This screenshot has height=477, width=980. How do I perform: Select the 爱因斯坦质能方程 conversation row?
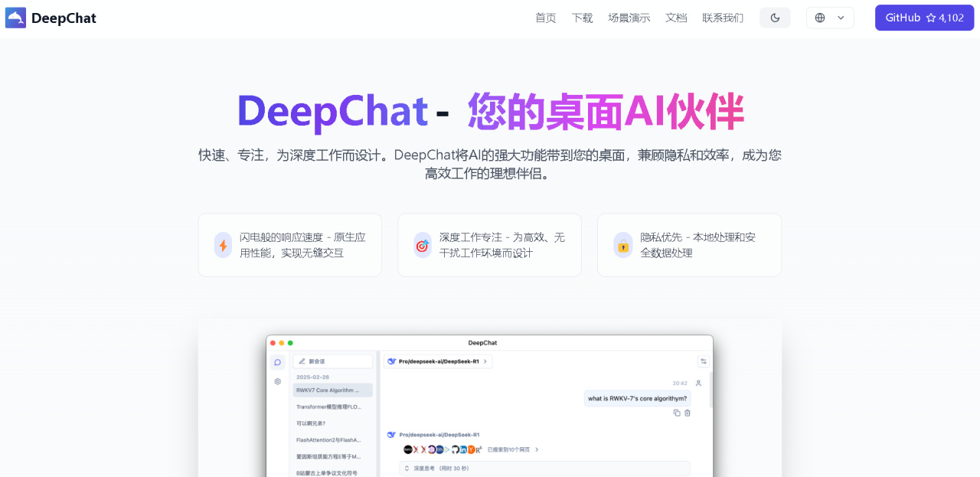click(332, 456)
